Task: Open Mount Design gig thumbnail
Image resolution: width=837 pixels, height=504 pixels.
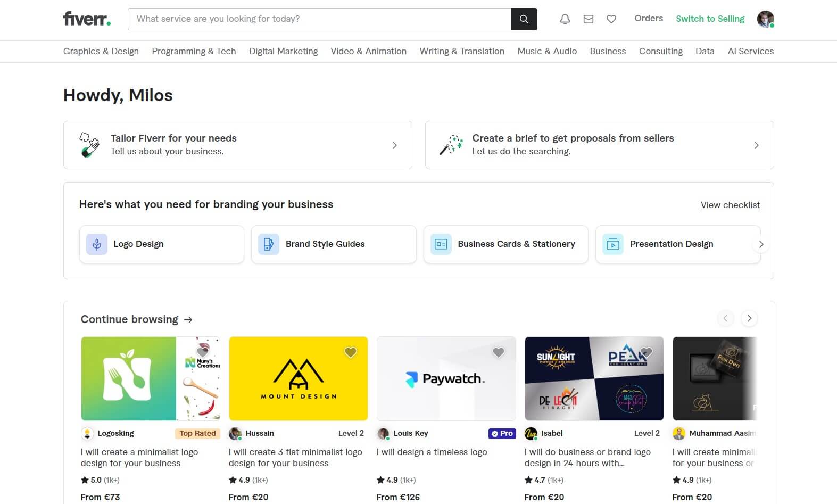Action: point(299,378)
